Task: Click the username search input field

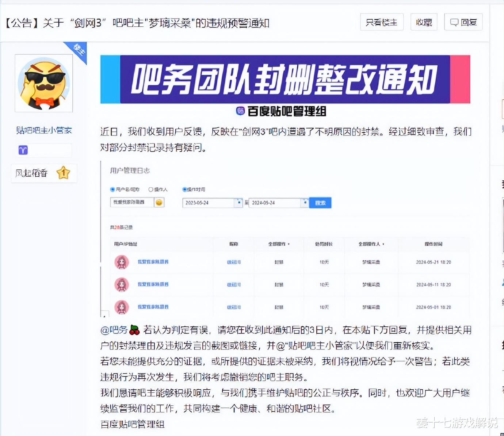Action: click(132, 202)
